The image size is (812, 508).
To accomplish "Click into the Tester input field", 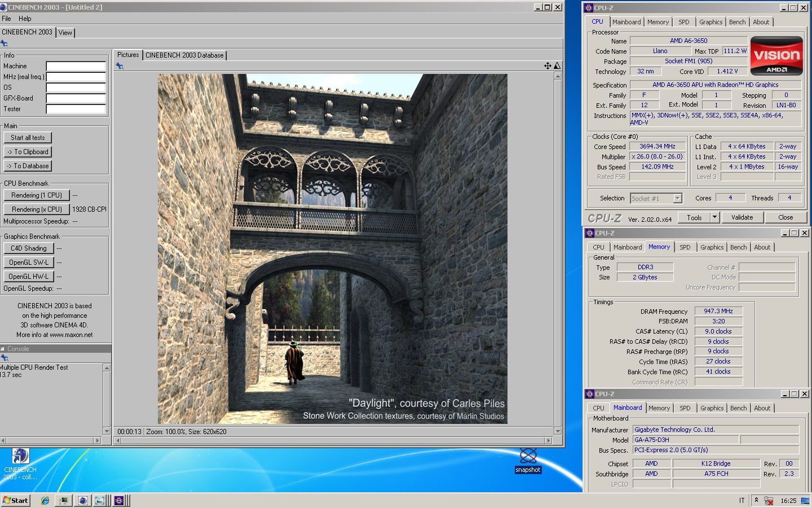I will (76, 109).
